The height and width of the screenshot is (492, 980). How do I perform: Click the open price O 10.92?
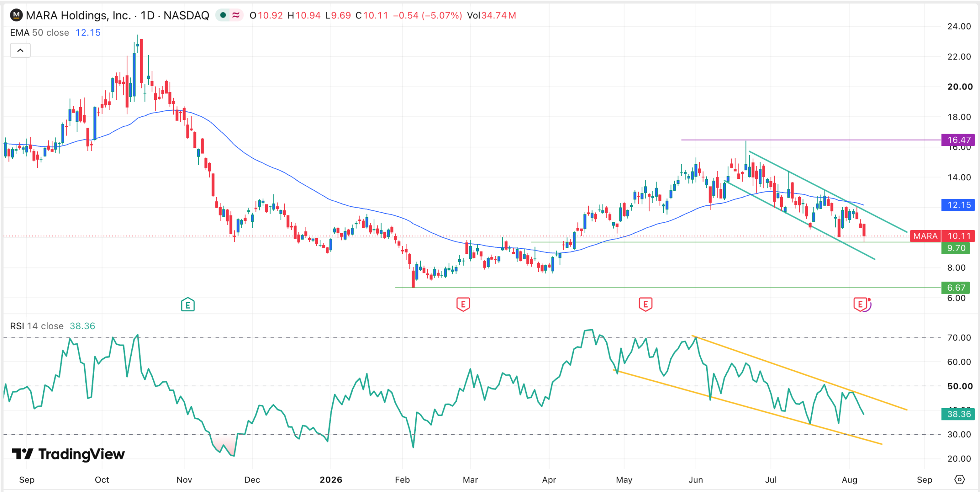point(266,15)
